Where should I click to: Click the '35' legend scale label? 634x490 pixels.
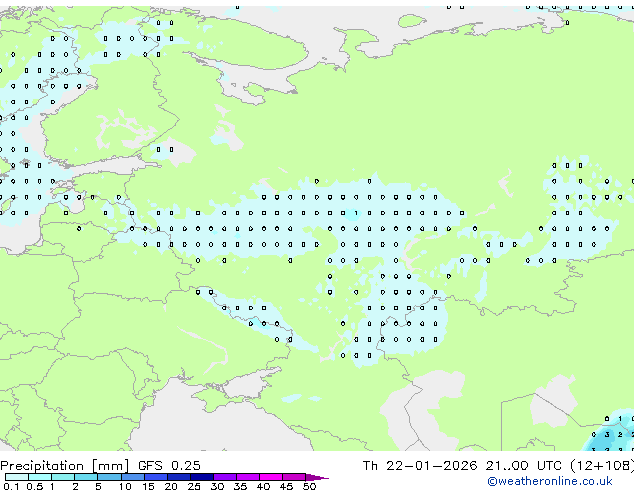tap(240, 486)
